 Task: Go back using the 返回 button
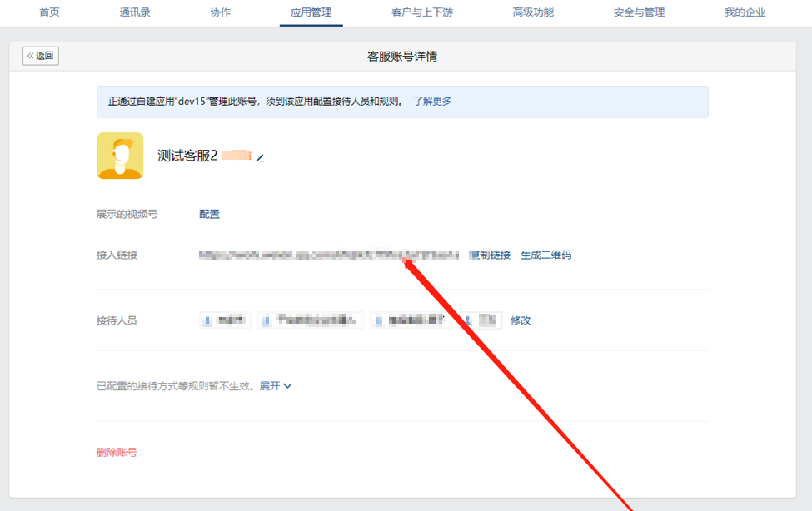(41, 56)
